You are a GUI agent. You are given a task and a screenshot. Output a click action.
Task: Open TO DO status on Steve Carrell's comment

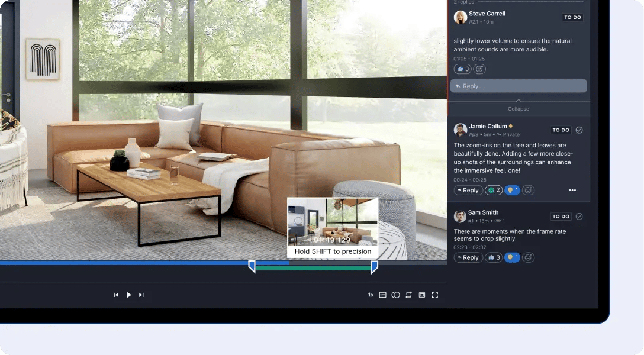pos(572,18)
